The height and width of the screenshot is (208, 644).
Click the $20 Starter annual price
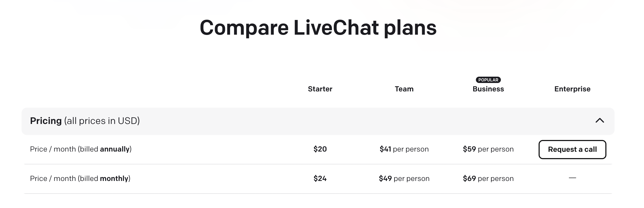(x=320, y=149)
